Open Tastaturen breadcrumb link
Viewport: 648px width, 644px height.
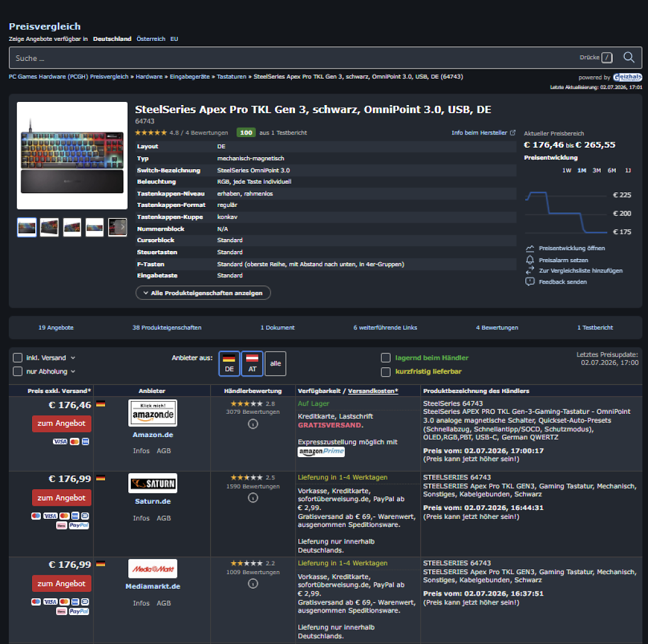click(232, 77)
